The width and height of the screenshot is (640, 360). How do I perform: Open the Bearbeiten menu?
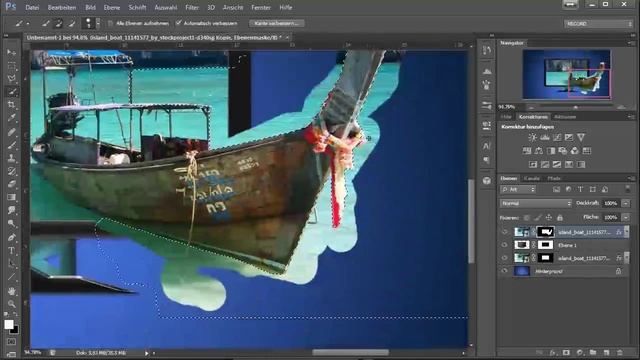click(62, 7)
